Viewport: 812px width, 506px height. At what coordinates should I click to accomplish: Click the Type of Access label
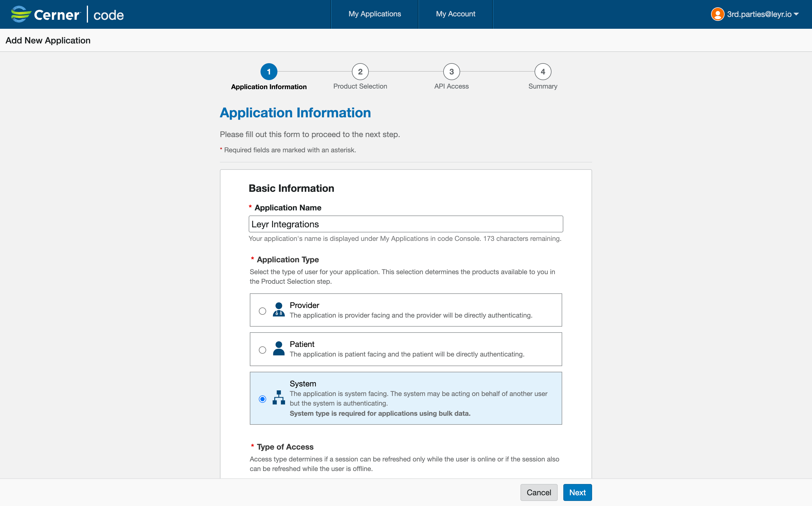coord(285,447)
